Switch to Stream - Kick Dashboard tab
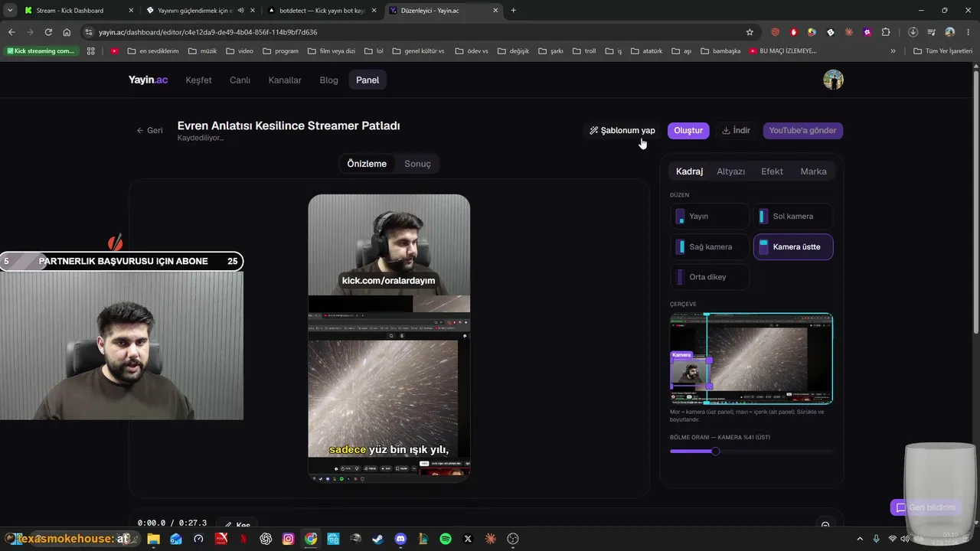 (78, 11)
